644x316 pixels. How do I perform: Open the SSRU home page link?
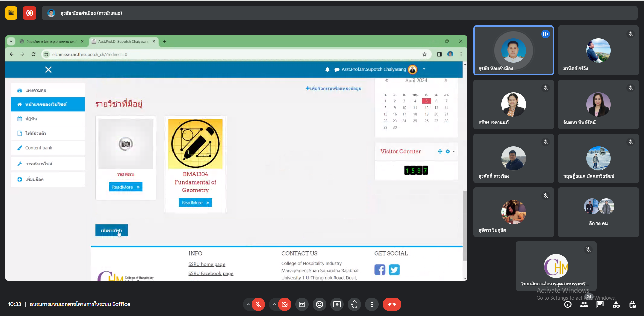coord(206,264)
